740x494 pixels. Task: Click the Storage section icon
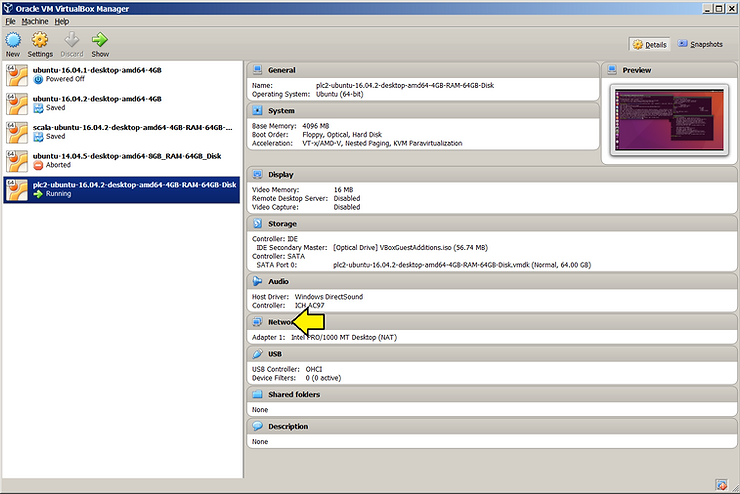(258, 224)
